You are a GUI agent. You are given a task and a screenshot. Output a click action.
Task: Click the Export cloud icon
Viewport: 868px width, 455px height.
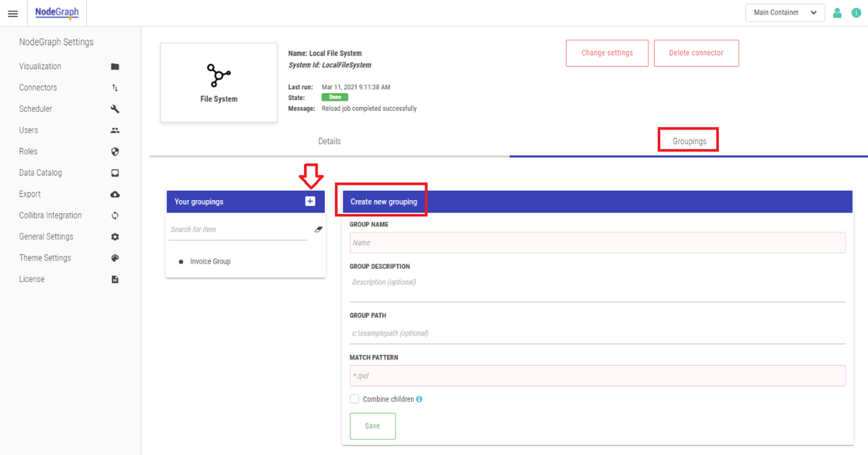[115, 194]
